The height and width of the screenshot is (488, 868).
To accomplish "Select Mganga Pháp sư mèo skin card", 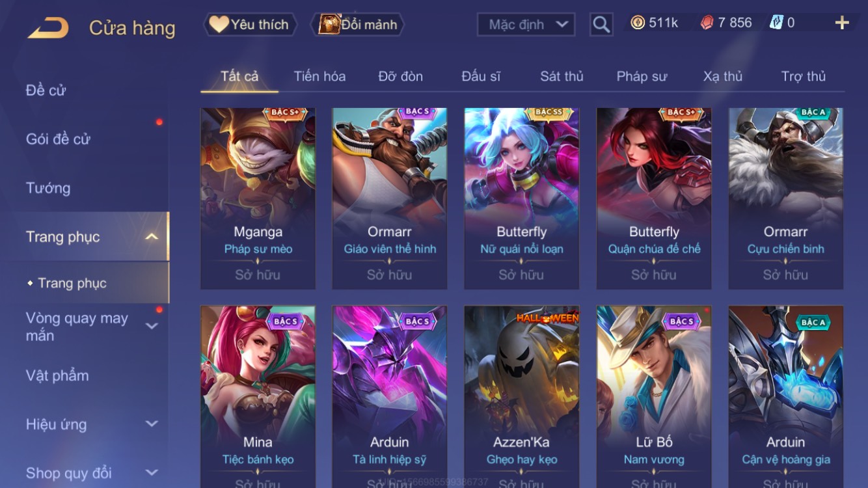I will point(258,198).
